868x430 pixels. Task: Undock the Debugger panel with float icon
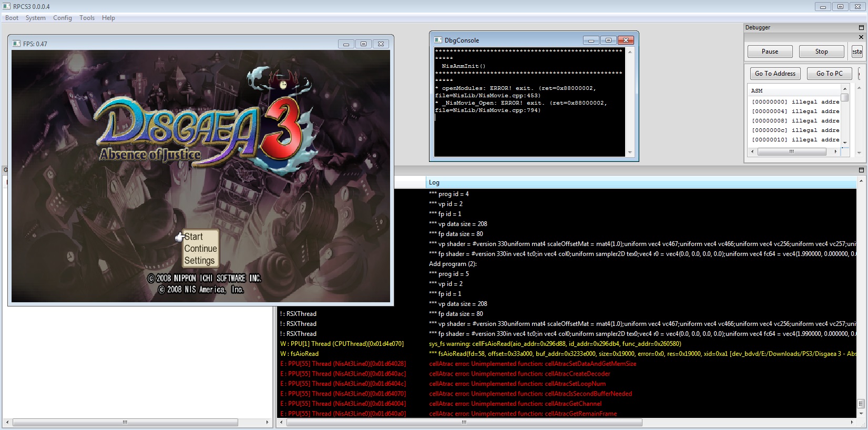coord(861,27)
